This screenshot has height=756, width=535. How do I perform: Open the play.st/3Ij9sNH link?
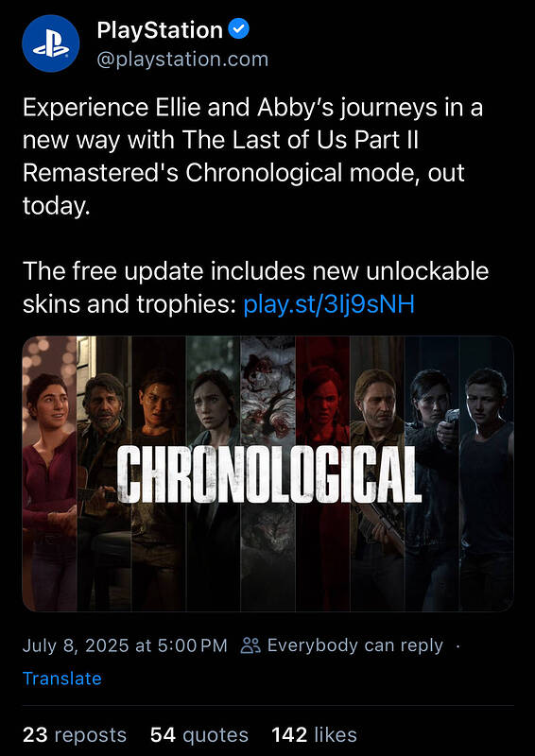[329, 304]
